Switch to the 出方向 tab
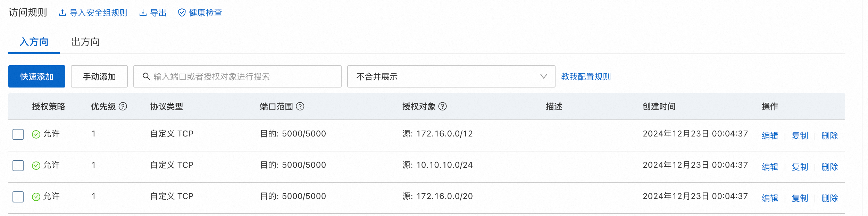Screen dimensions: 868x216 coord(85,42)
